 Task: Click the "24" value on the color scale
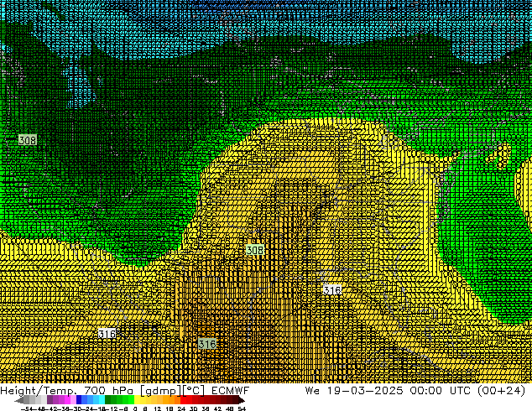point(181,408)
